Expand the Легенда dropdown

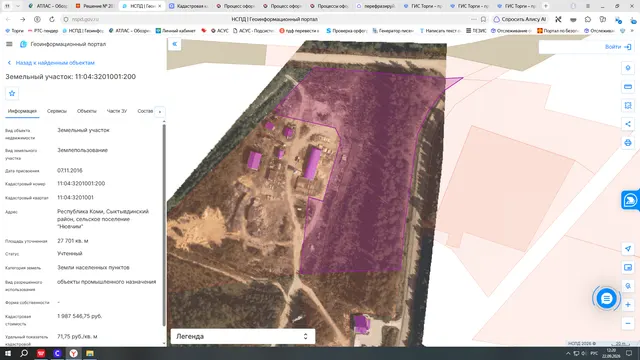click(243, 336)
